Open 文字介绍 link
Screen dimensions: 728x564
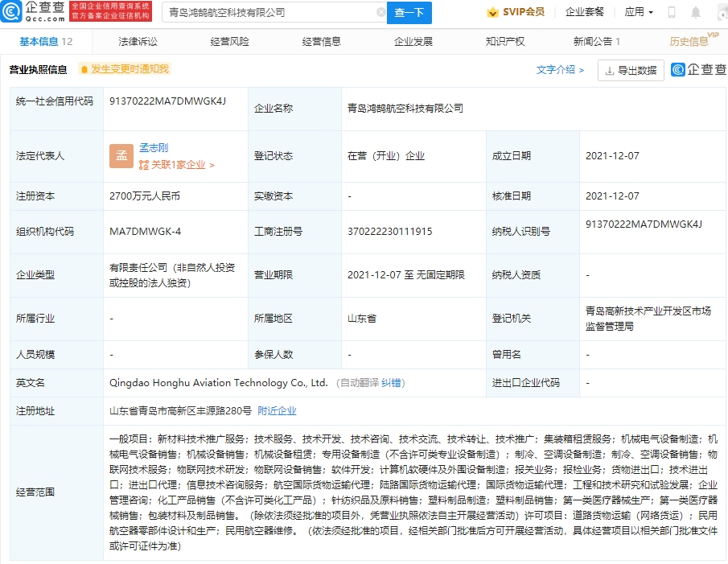(x=561, y=70)
